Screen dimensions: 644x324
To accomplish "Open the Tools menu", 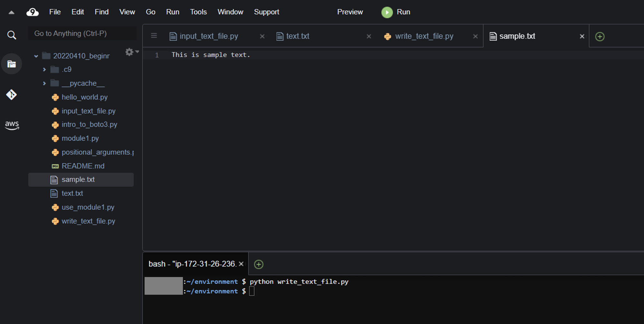I will tap(198, 12).
